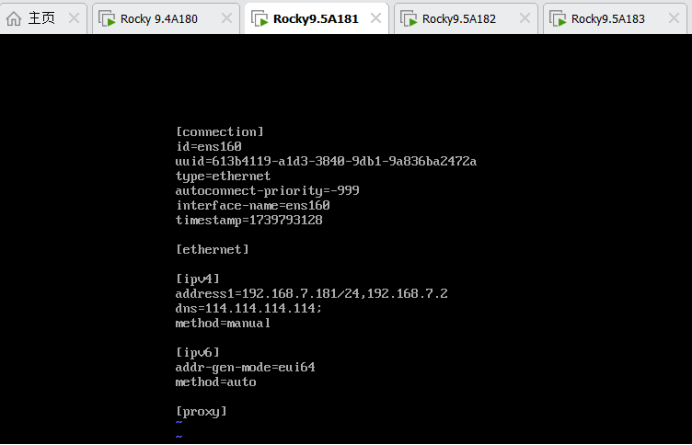Screen dimensions: 692x445
Task: Click the [proxy] section header
Action: click(x=201, y=411)
